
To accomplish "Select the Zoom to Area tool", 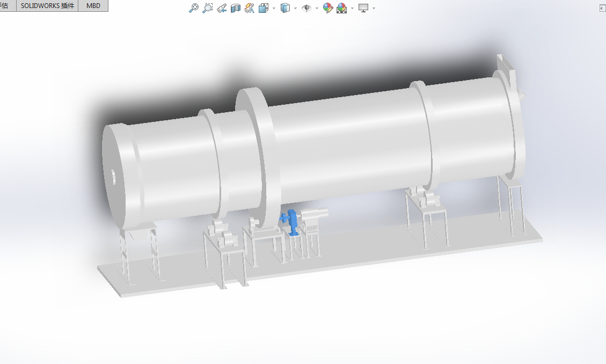I will click(x=208, y=8).
